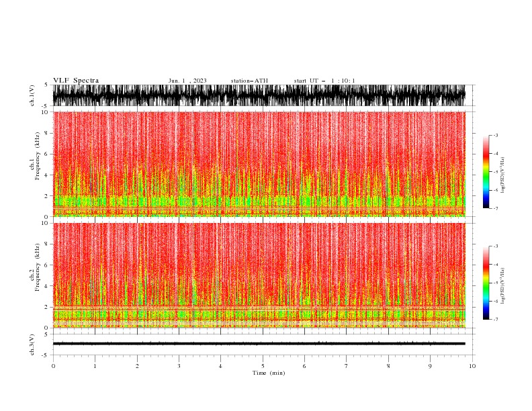Click the "ch.1(V)" axis label
Image resolution: width=532 pixels, height=411 pixels.
click(32, 95)
